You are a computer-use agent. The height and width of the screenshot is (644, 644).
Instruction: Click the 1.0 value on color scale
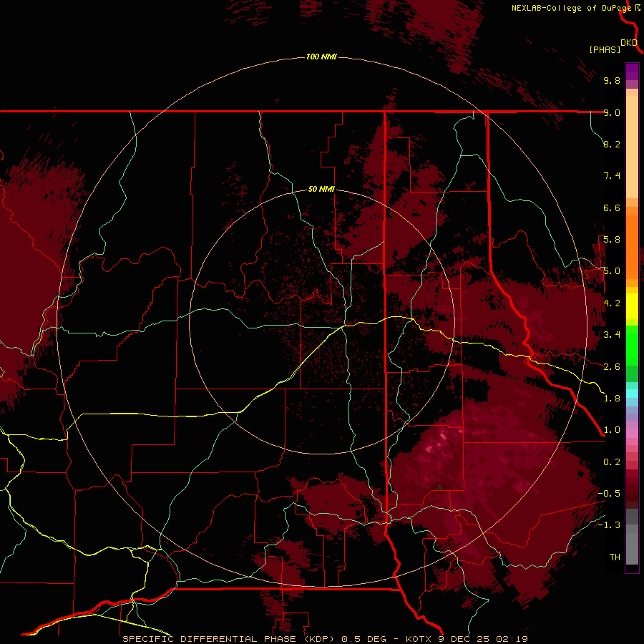[612, 430]
